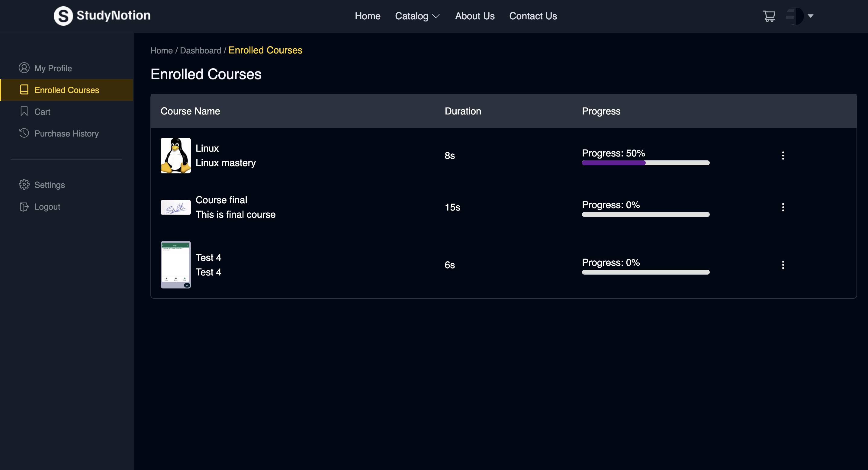Click the Settings gear icon

(x=24, y=184)
